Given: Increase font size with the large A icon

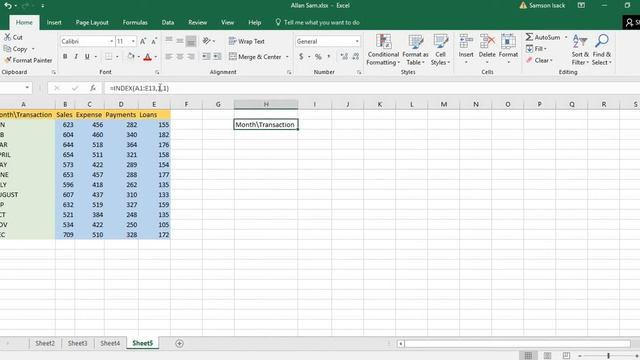Looking at the screenshot, I should click(143, 41).
